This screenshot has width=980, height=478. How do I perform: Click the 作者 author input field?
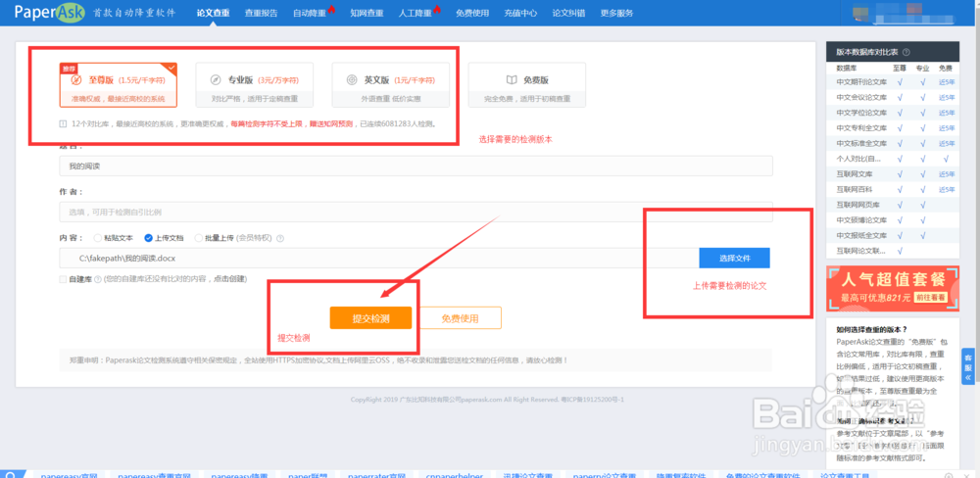point(416,212)
